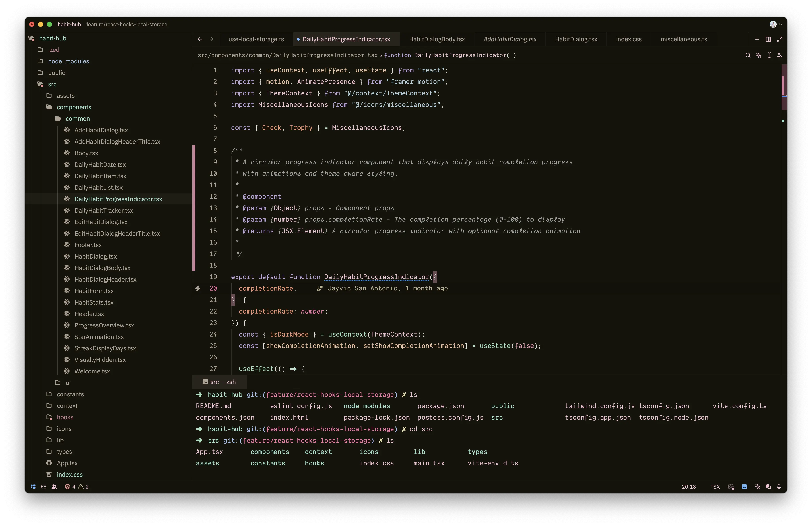The height and width of the screenshot is (526, 812).
Task: Select src — zsh terminal tab
Action: [219, 382]
